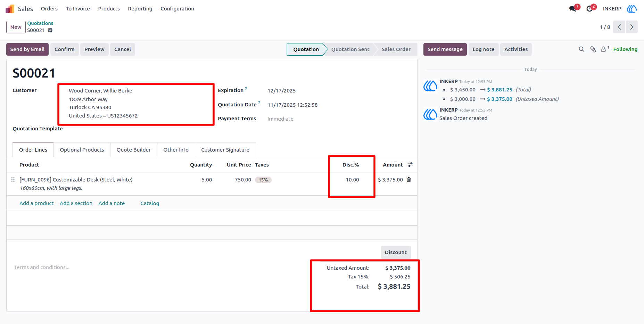The image size is (644, 324).
Task: Click Send message in chatter
Action: tap(445, 49)
